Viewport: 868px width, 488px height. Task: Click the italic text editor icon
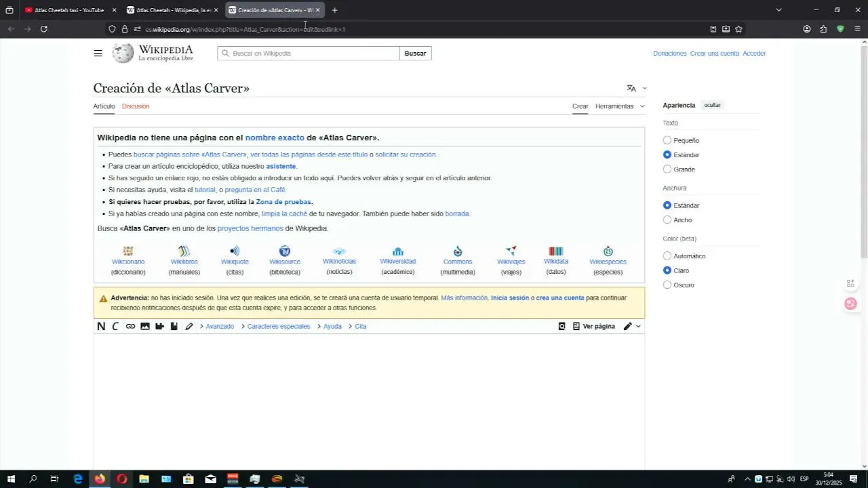coord(115,326)
